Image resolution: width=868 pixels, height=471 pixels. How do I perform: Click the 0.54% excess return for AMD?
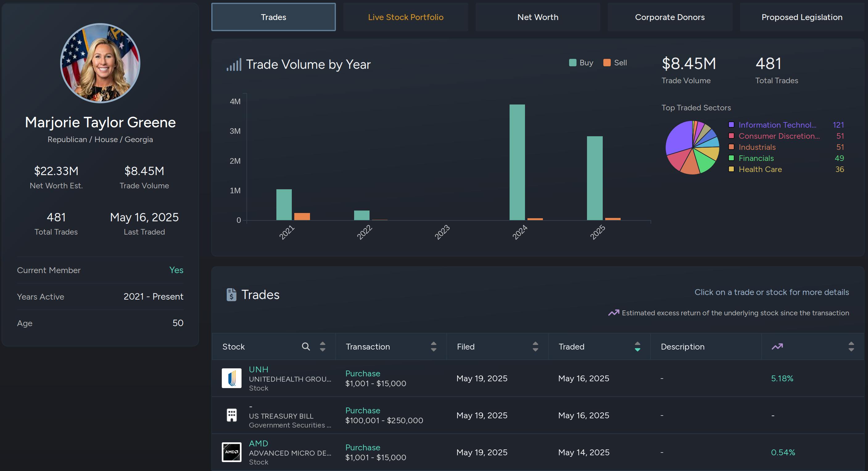coord(783,453)
